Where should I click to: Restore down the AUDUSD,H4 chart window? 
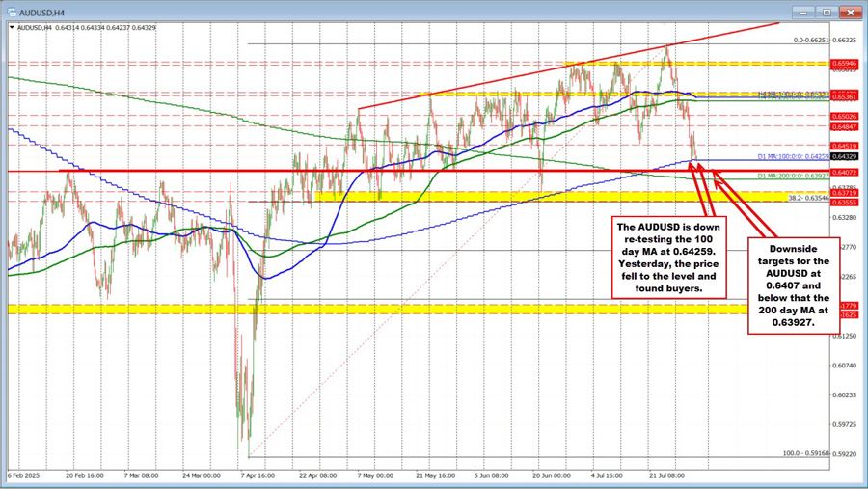tap(827, 12)
